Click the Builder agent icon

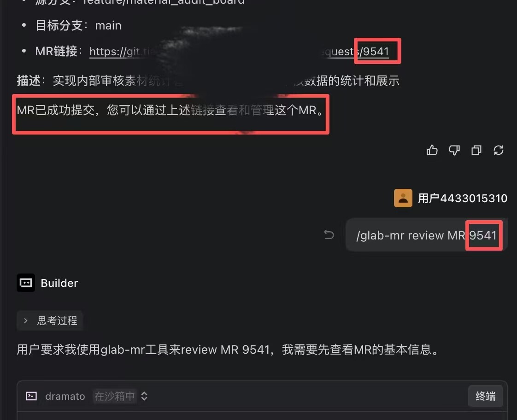(26, 283)
